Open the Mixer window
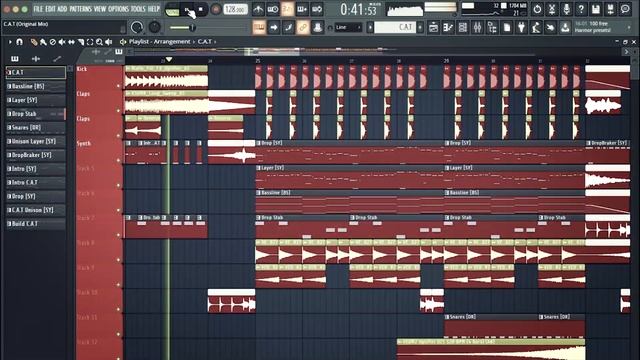The image size is (640, 360). point(478,27)
